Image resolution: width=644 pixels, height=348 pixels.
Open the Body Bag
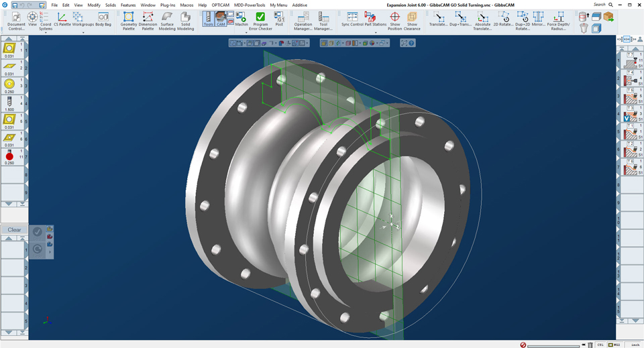pos(103,20)
